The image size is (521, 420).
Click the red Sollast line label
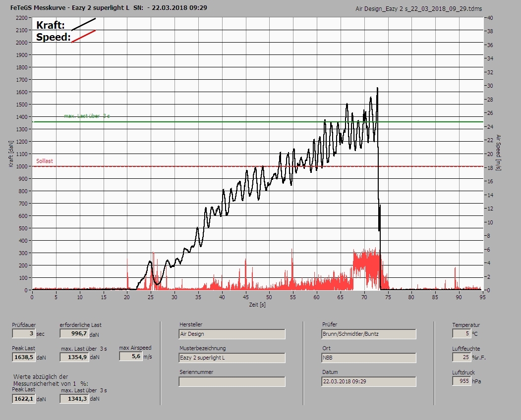pyautogui.click(x=45, y=161)
